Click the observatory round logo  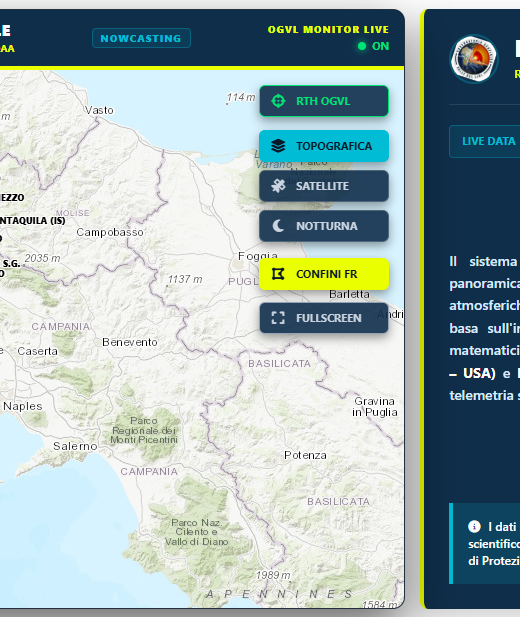pyautogui.click(x=474, y=59)
